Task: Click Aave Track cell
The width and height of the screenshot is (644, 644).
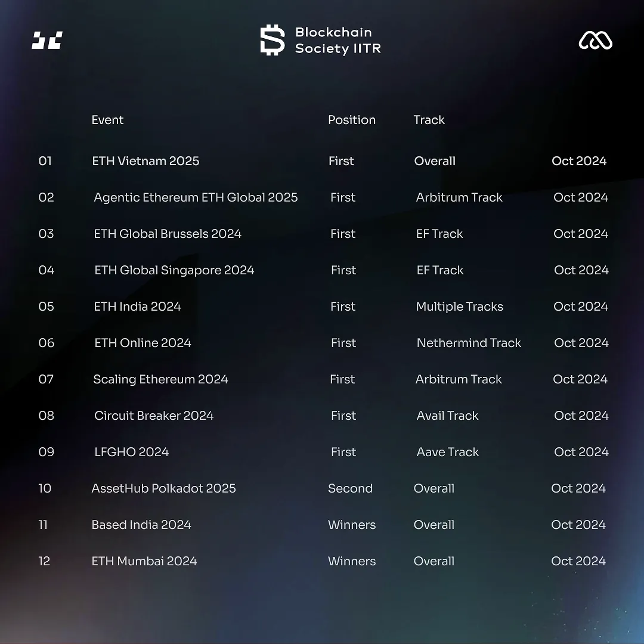Action: click(x=448, y=452)
